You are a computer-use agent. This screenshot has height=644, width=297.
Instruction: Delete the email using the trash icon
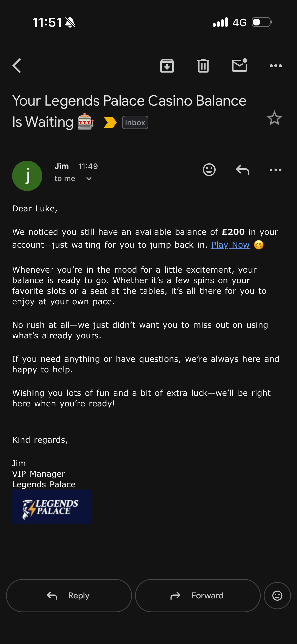(x=203, y=66)
